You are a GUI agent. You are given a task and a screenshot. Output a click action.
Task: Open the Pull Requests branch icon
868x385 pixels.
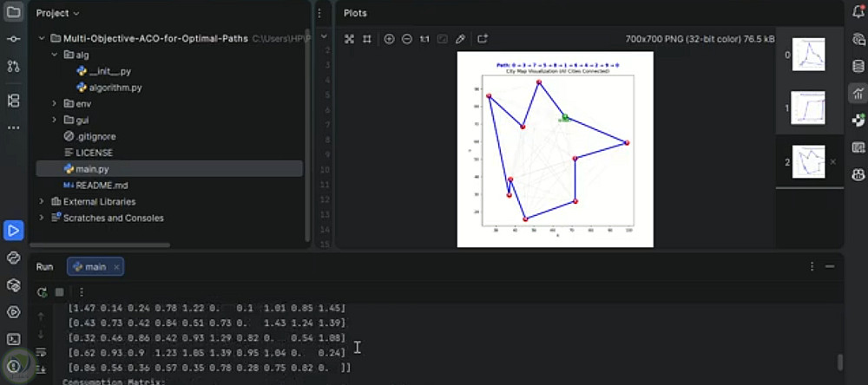[x=13, y=67]
